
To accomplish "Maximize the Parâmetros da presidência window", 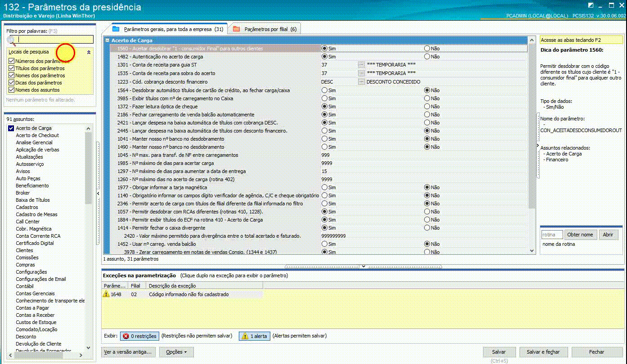I will click(x=611, y=5).
